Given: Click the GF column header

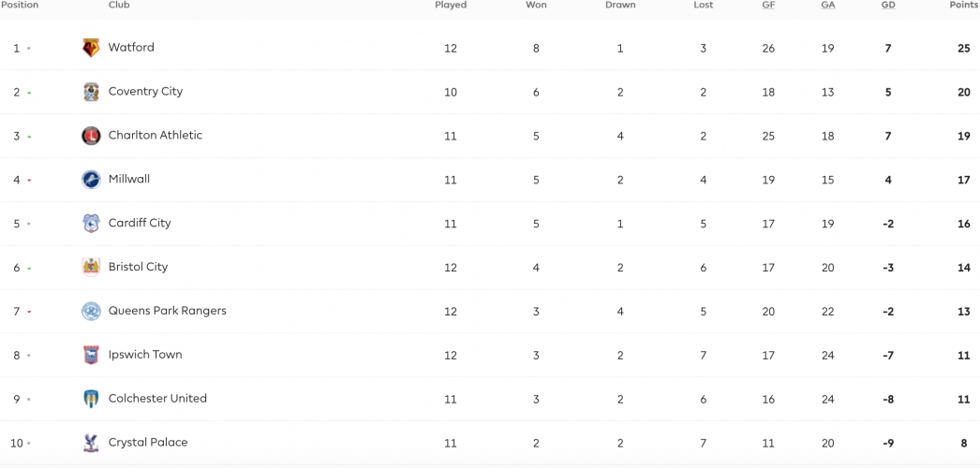Looking at the screenshot, I should pos(768,6).
